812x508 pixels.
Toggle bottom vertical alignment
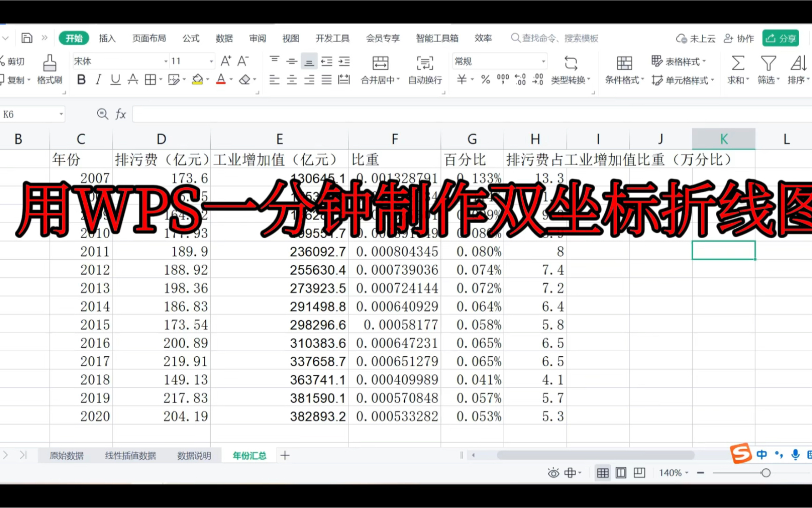tap(309, 62)
